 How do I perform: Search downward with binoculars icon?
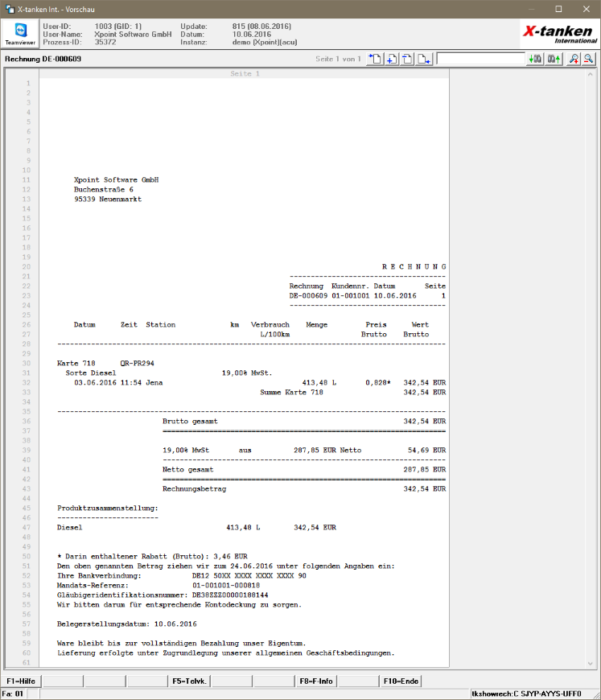tap(535, 59)
